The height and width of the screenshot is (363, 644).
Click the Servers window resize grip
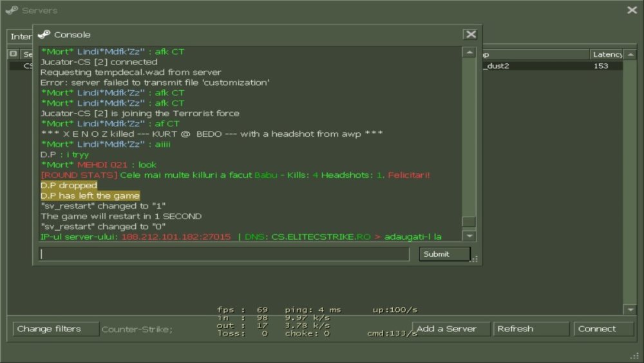tap(635, 356)
